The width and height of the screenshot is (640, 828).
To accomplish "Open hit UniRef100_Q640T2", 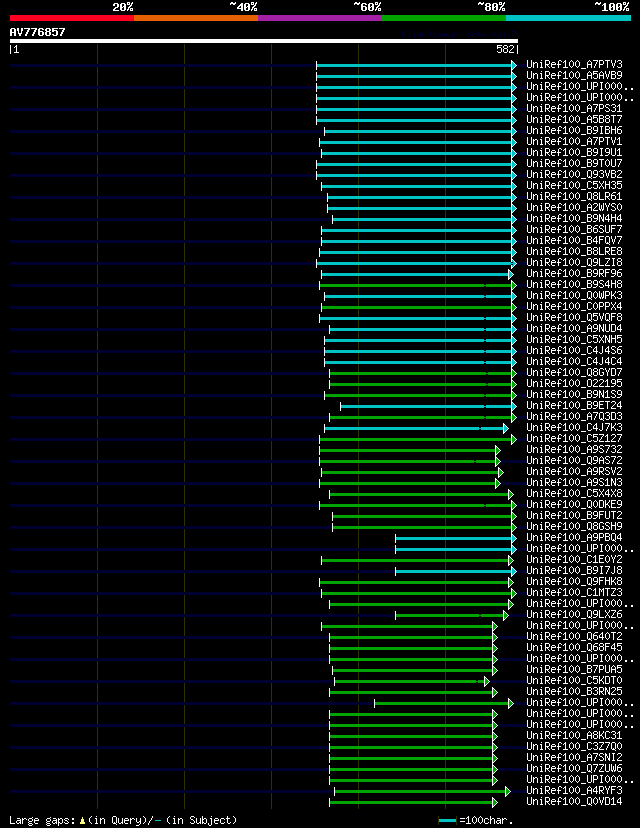I will [574, 636].
